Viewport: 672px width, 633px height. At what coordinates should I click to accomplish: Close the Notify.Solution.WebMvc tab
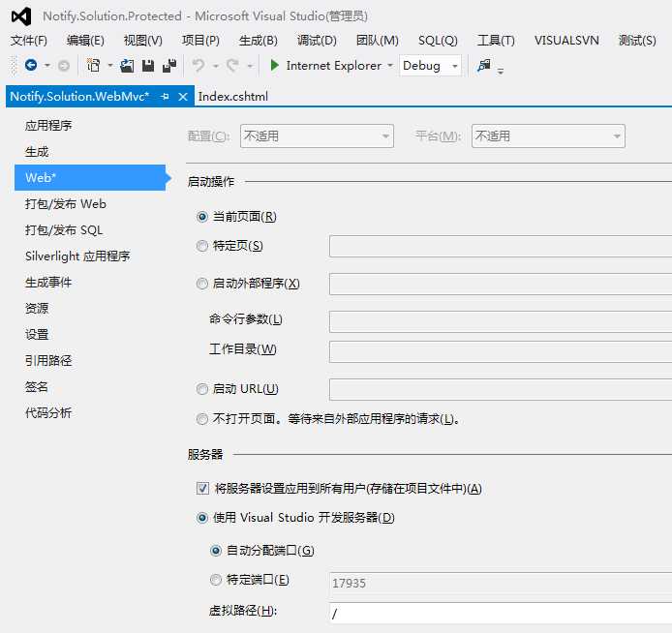coord(183,97)
